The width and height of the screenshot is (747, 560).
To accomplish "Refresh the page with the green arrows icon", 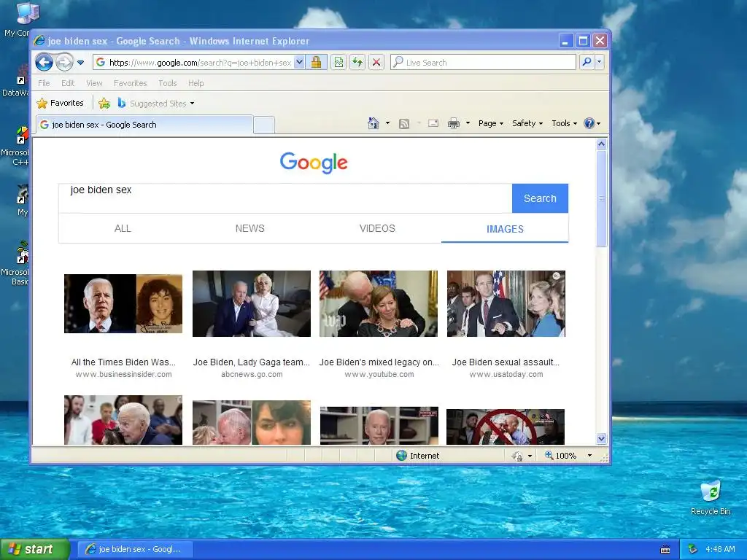I will (357, 63).
